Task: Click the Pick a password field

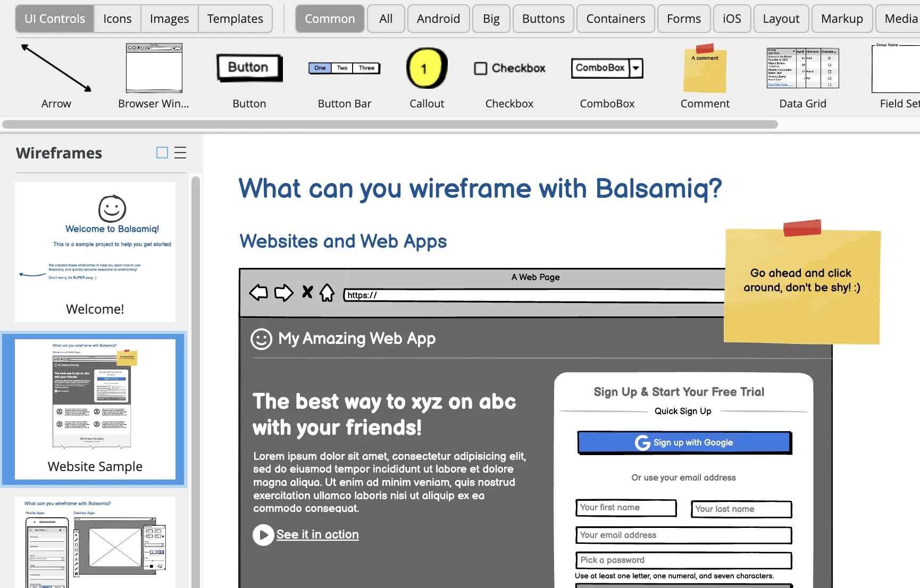Action: coord(684,560)
